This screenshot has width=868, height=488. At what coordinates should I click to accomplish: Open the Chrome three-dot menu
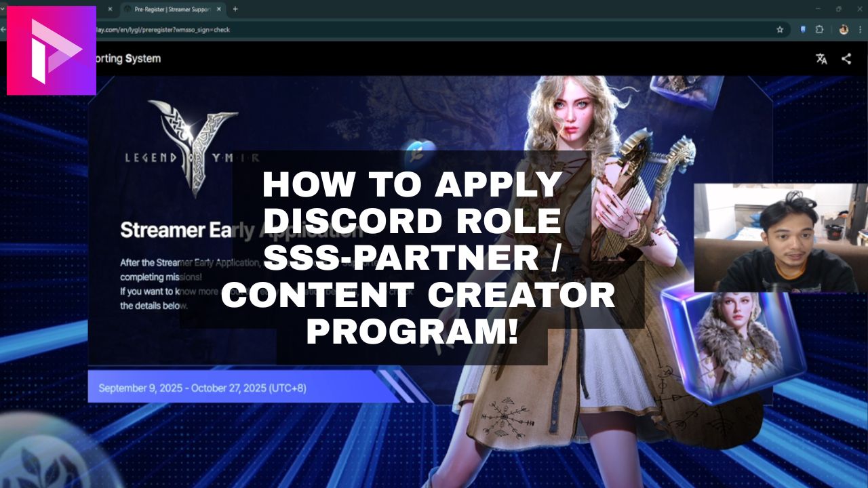tap(860, 30)
